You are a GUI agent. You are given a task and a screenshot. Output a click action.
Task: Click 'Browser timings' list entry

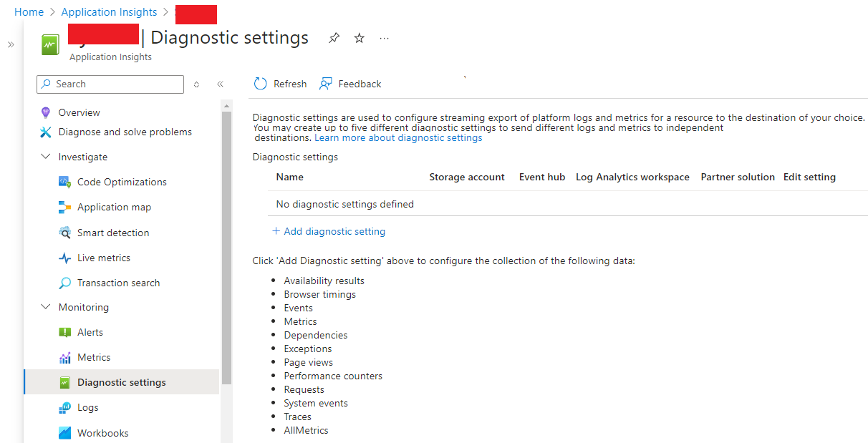(x=319, y=294)
